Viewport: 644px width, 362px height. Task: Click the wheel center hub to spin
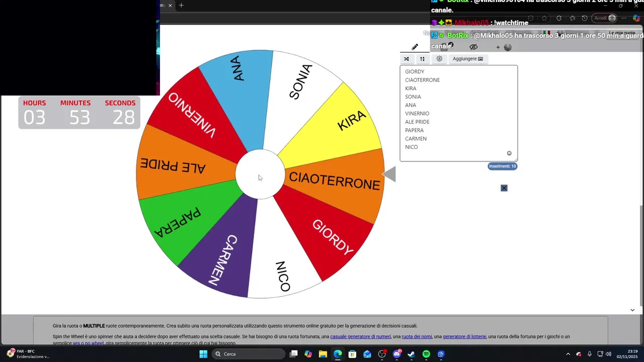(x=260, y=174)
